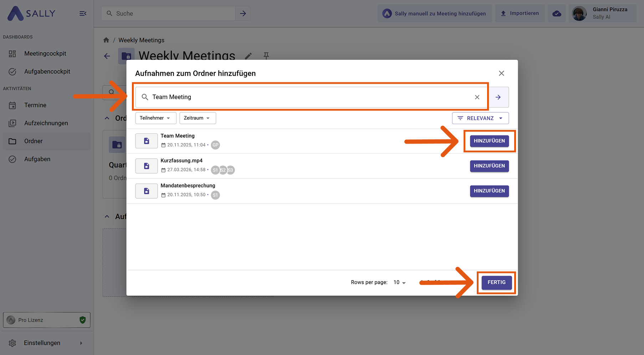Open cloud sync status icon
The image size is (644, 355).
coord(557,14)
